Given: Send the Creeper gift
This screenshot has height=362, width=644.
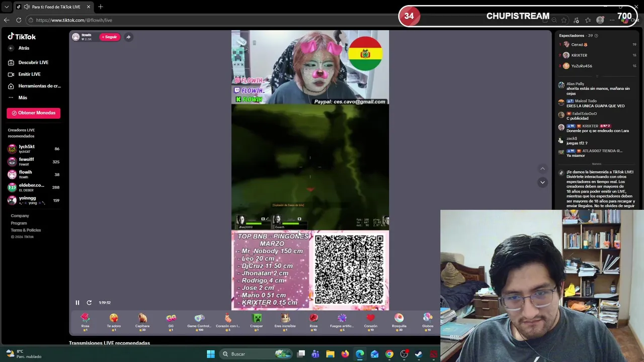Looking at the screenshot, I should (257, 322).
